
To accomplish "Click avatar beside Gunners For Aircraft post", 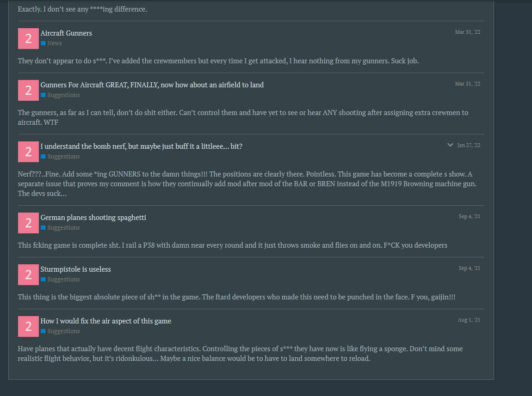I will [28, 91].
